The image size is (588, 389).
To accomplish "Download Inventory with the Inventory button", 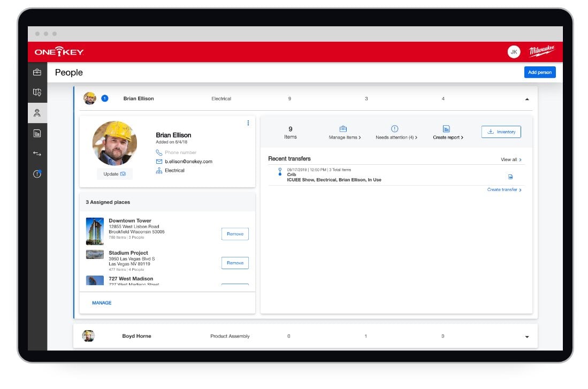I will point(501,132).
